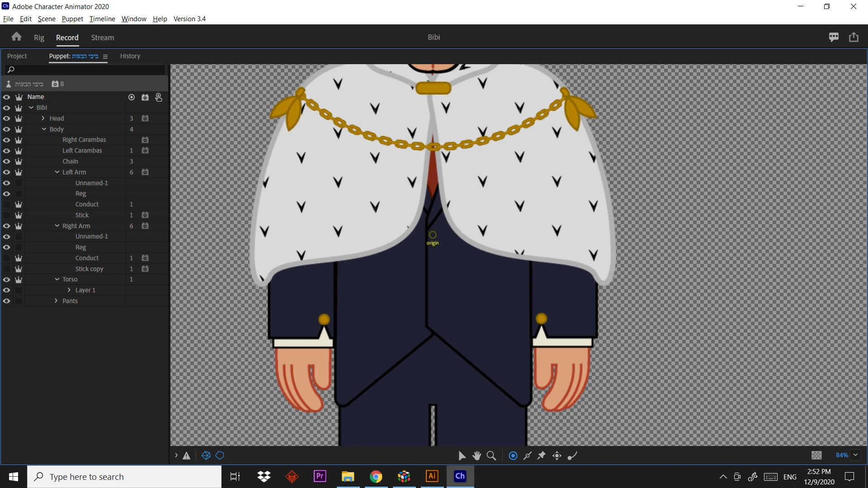Screen dimensions: 868x488
Task: Select the Stick tool
Action: pos(528,455)
